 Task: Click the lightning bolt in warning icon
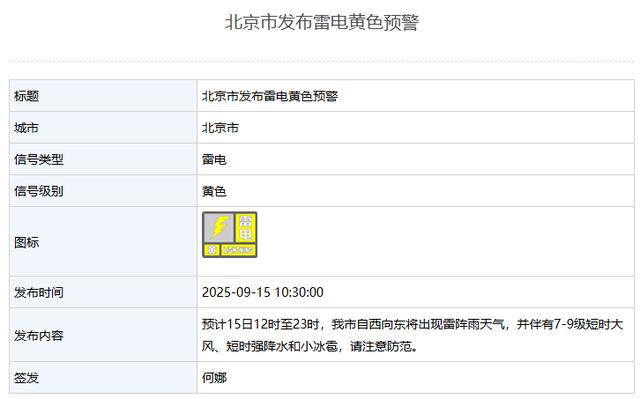tap(220, 228)
